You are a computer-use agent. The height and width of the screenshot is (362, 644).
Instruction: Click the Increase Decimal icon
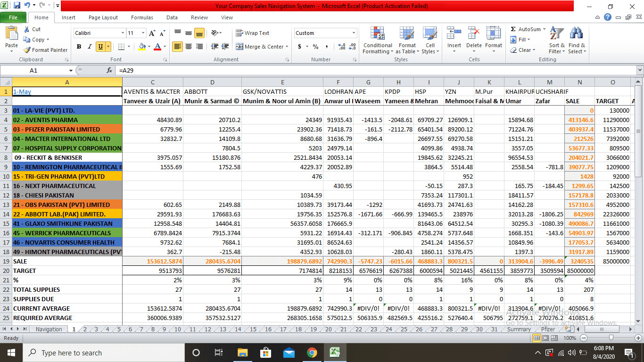(341, 47)
